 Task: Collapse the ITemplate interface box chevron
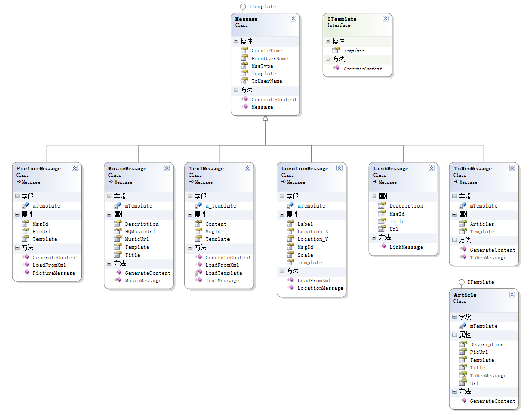(386, 19)
